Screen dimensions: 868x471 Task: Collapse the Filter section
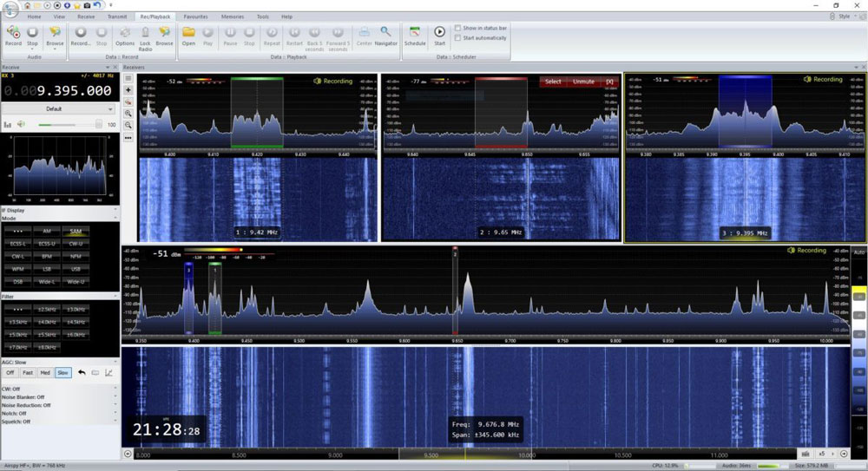tap(115, 297)
